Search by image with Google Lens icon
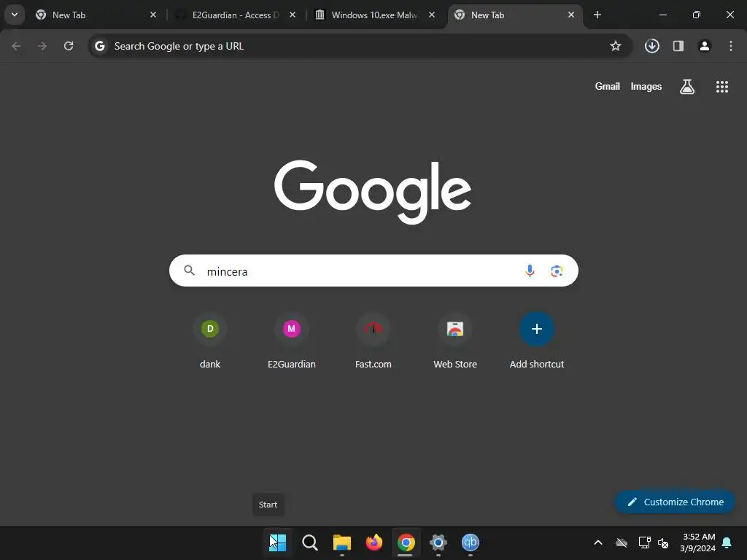747x560 pixels. point(557,271)
